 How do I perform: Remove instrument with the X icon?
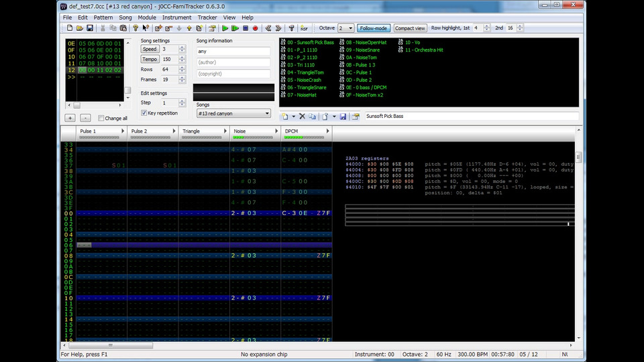tap(302, 117)
